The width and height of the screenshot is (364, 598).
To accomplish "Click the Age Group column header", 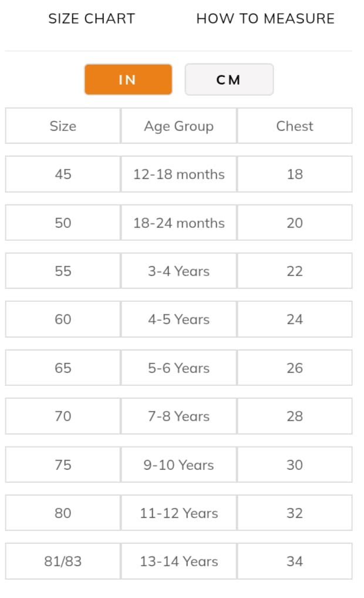I will pos(179,126).
